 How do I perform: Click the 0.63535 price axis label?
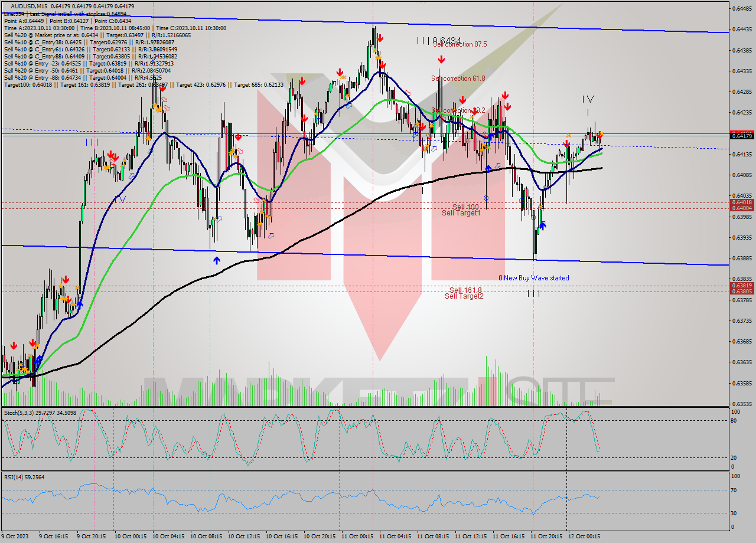[x=742, y=404]
